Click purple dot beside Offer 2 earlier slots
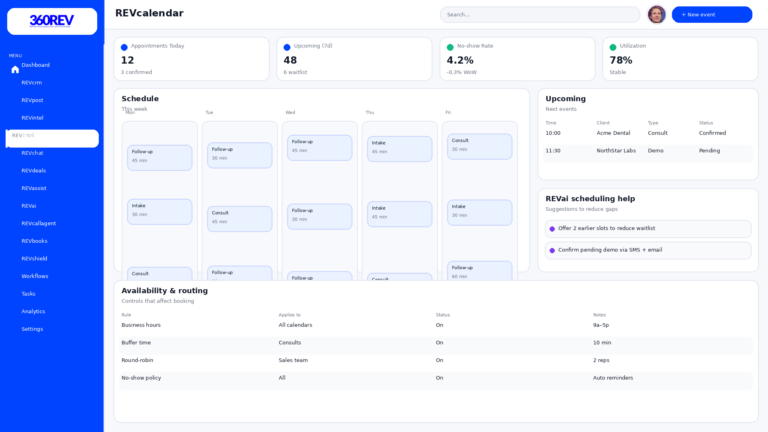This screenshot has width=768, height=432. pos(552,229)
